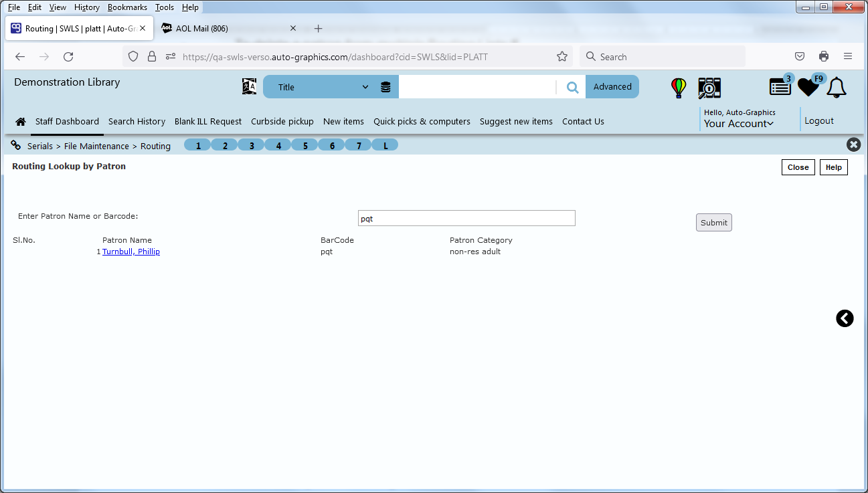Go to Curbside pickup
The image size is (868, 493).
282,122
